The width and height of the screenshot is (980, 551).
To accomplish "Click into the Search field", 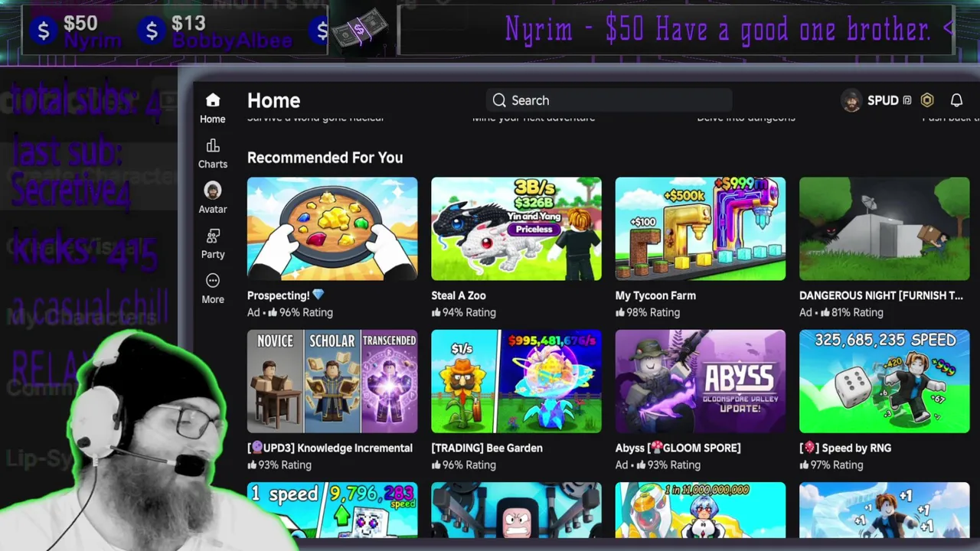I will [x=609, y=100].
